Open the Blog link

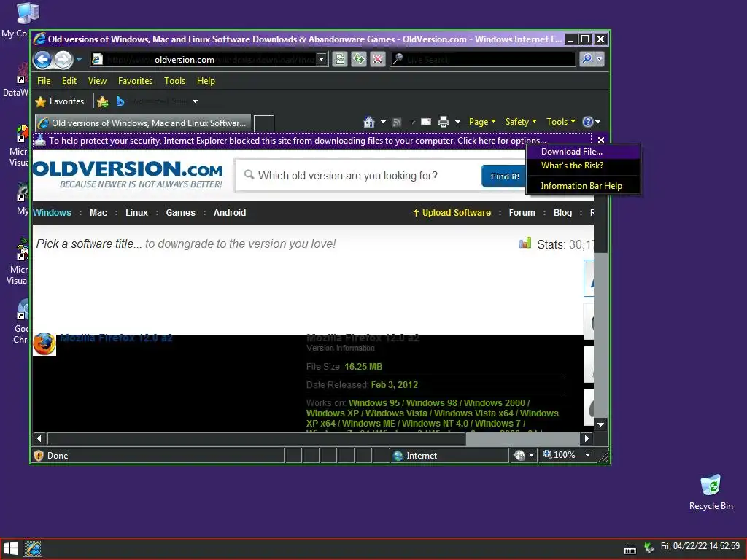pyautogui.click(x=562, y=213)
